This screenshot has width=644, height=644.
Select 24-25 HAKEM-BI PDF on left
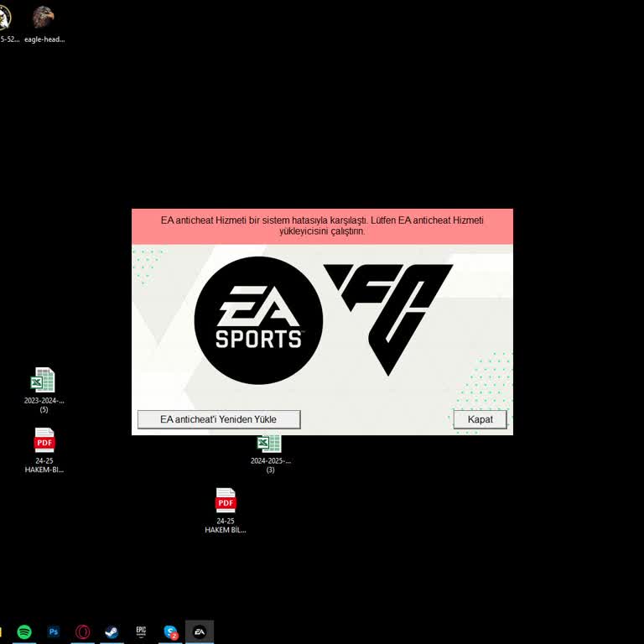[x=44, y=450]
